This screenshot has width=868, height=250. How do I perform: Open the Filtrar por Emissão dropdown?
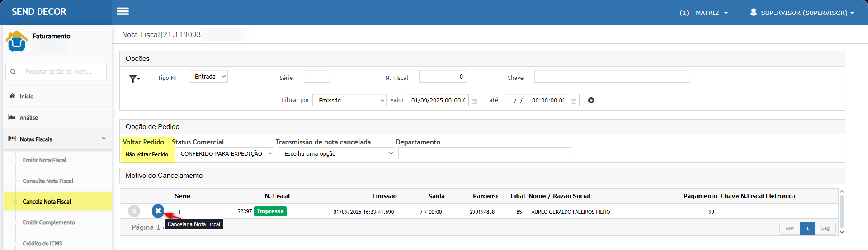(349, 101)
